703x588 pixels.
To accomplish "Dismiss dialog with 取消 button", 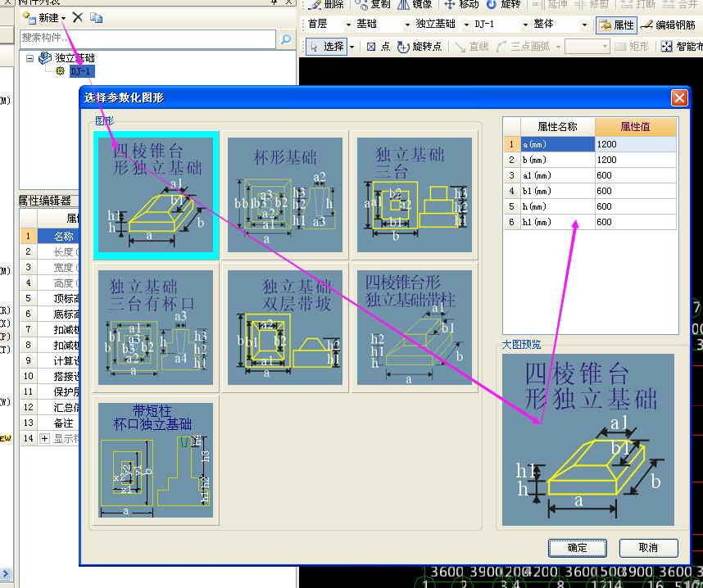I will point(648,548).
